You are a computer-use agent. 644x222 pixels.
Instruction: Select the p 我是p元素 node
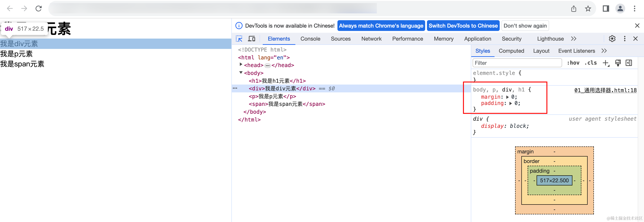(272, 96)
